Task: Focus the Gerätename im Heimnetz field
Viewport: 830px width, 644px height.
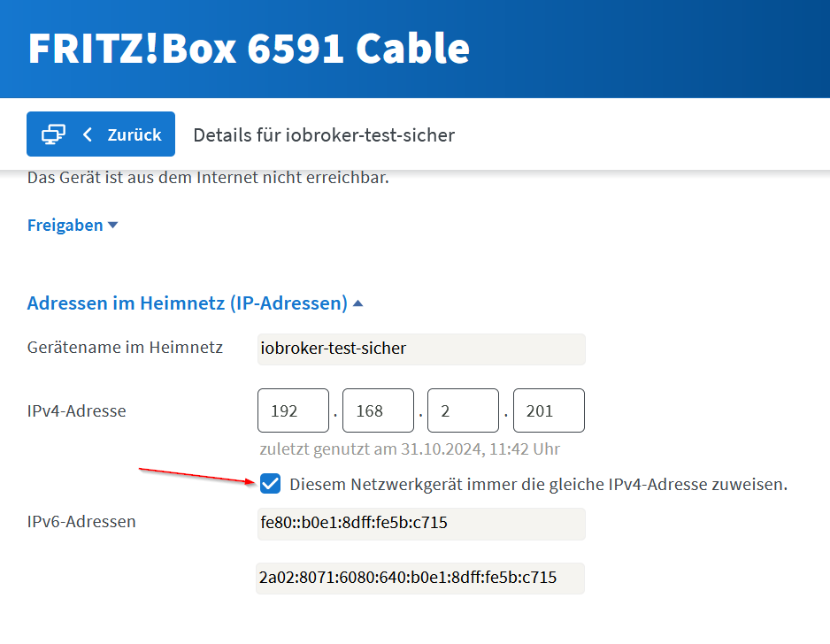Action: click(420, 349)
